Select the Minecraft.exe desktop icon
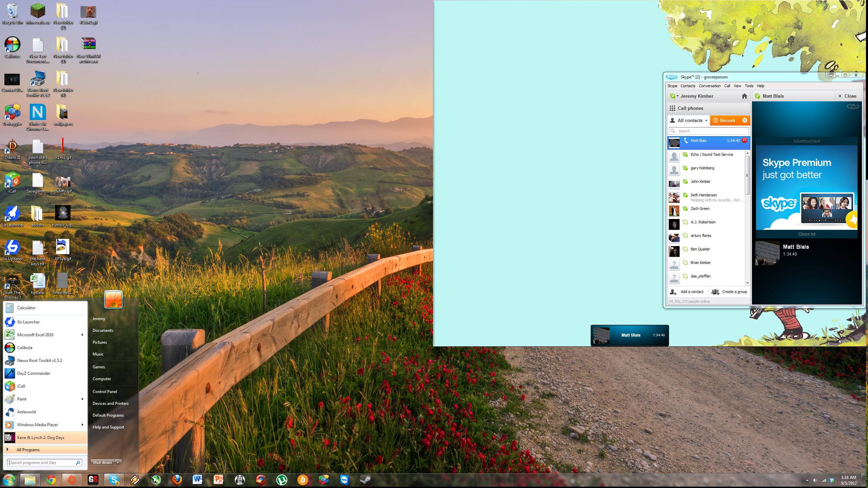Screen dimensions: 868x488 click(38, 14)
